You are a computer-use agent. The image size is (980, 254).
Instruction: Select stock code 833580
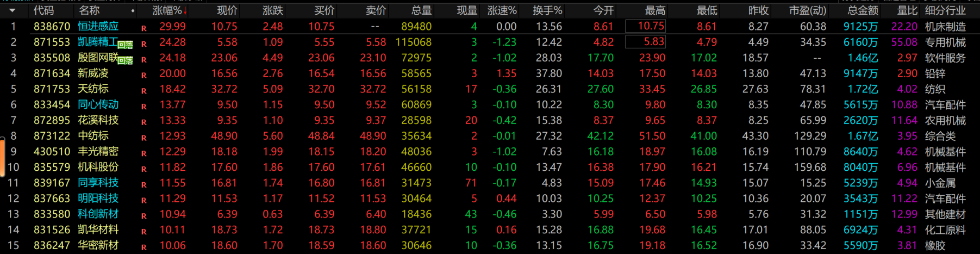pyautogui.click(x=52, y=214)
